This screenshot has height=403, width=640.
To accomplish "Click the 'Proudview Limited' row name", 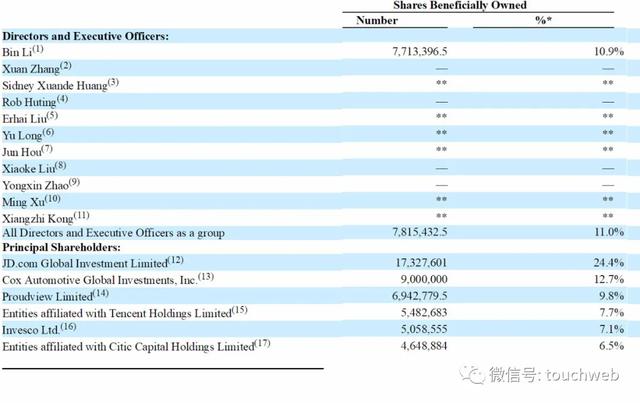I will pos(47,297).
